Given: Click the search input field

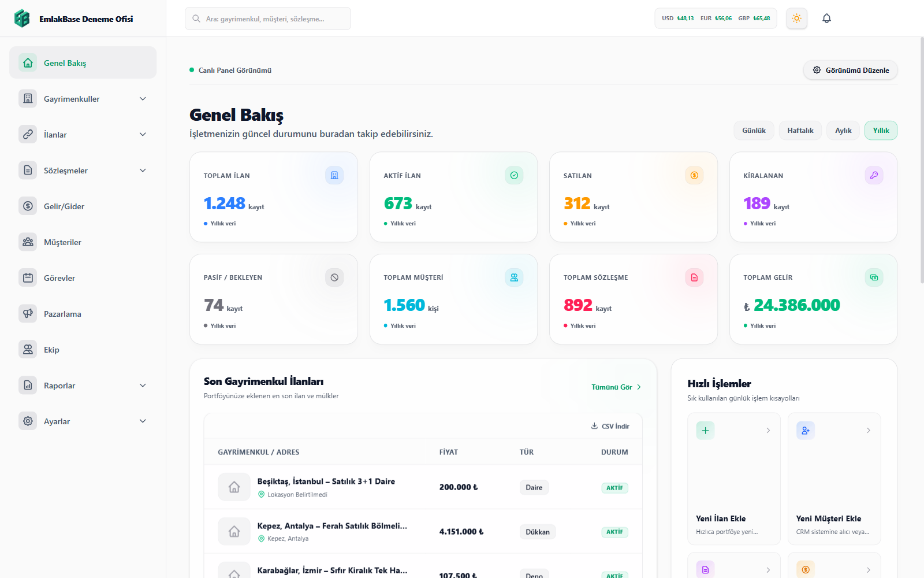Looking at the screenshot, I should (x=268, y=18).
